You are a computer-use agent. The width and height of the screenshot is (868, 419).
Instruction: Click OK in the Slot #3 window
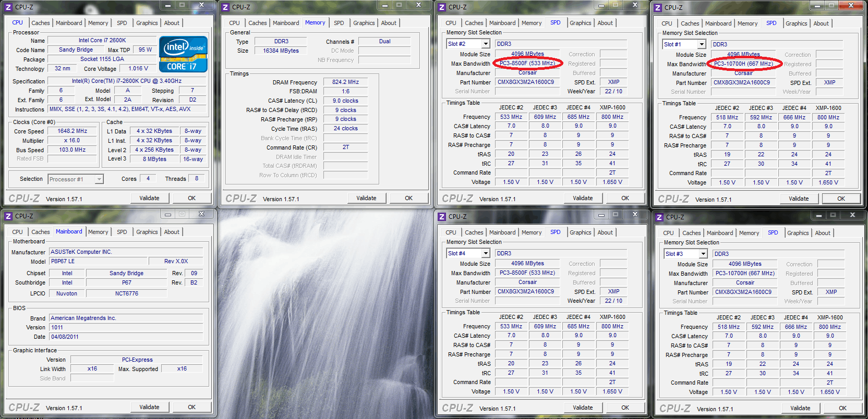842,408
